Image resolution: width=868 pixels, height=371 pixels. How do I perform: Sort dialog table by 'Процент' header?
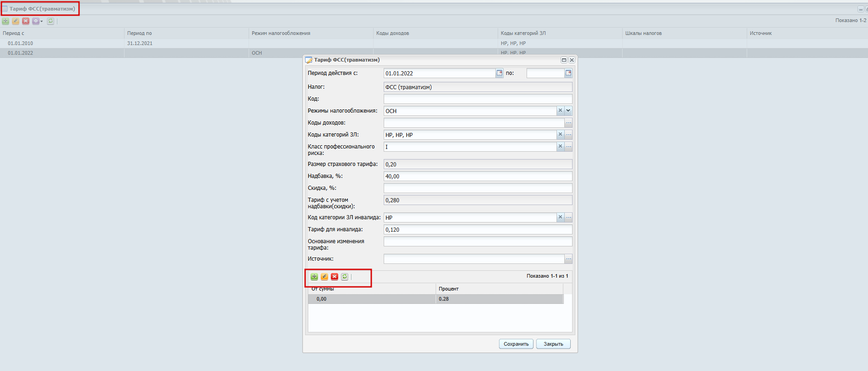pyautogui.click(x=499, y=289)
